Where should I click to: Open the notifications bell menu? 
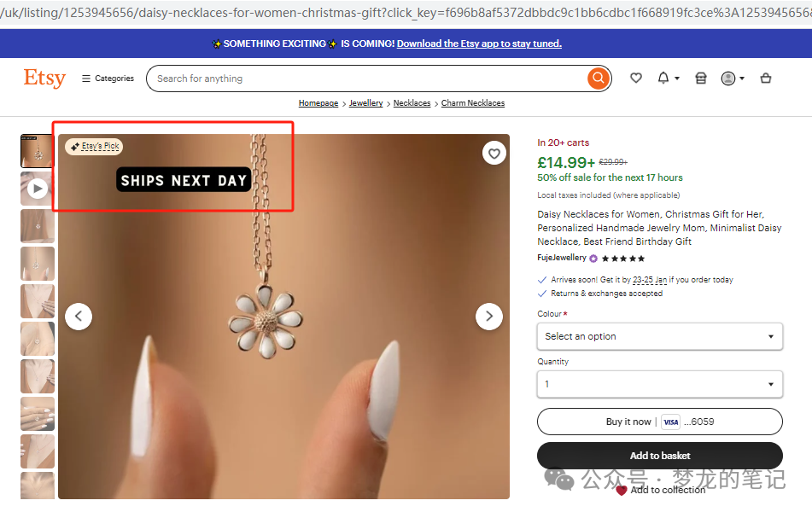pos(667,79)
